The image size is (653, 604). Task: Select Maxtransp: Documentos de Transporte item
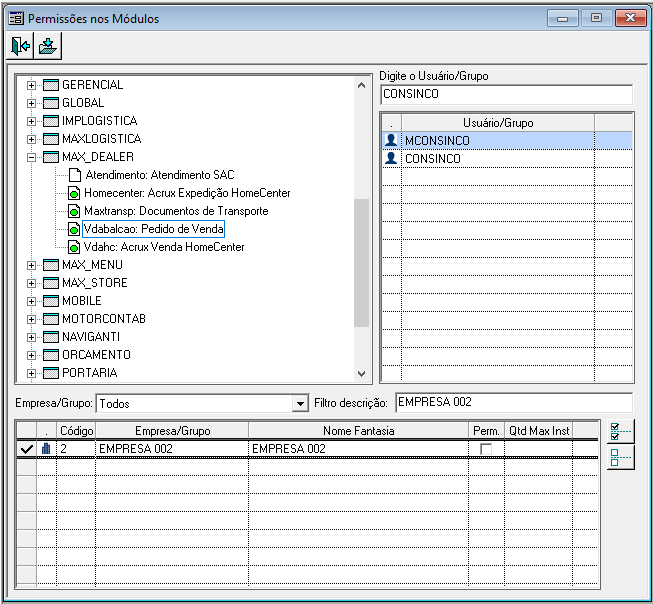coord(176,211)
